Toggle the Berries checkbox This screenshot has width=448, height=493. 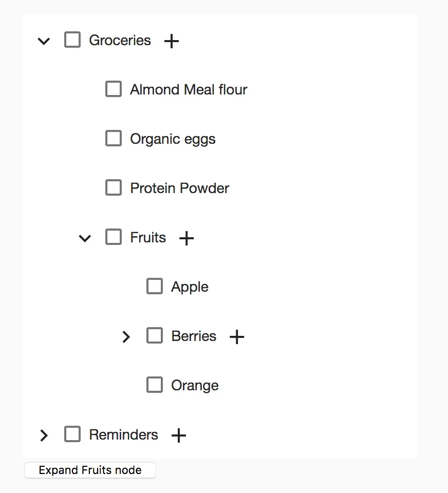155,336
